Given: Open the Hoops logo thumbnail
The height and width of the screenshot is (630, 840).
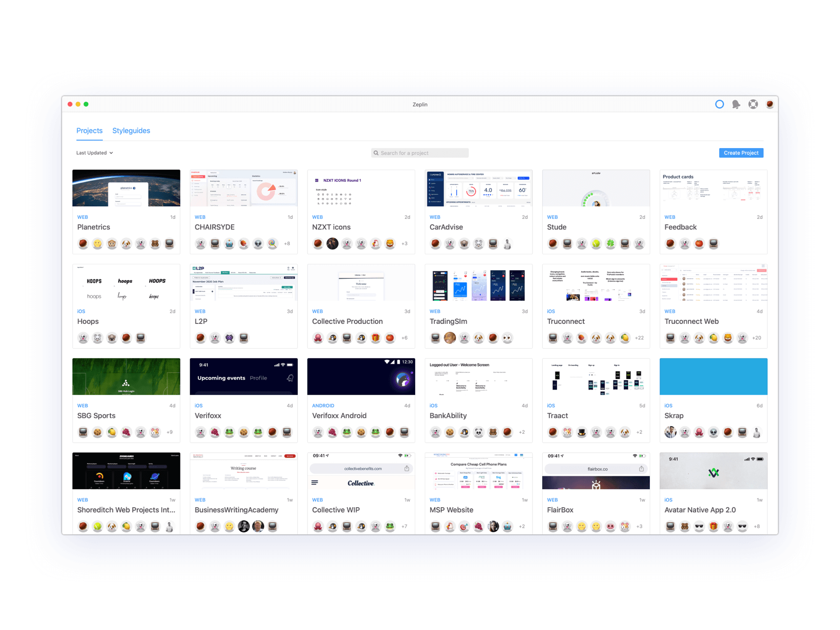Looking at the screenshot, I should pyautogui.click(x=126, y=282).
